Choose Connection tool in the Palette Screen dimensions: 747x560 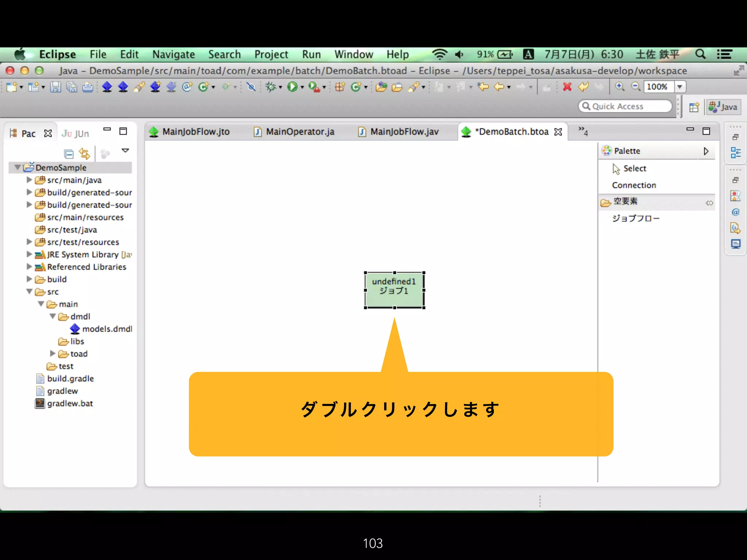click(634, 185)
